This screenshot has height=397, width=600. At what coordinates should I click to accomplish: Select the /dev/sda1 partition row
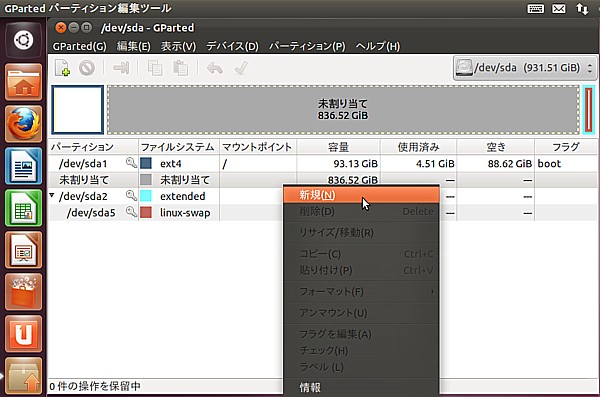coord(322,163)
